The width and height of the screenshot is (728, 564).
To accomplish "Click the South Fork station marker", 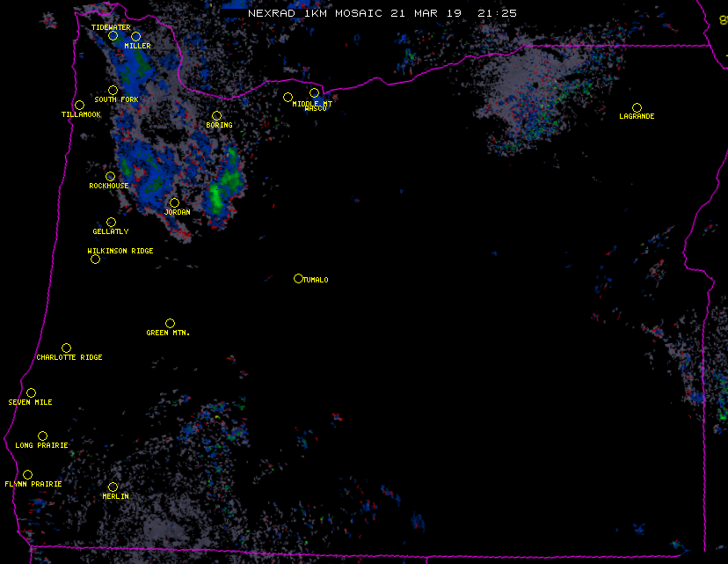I will click(113, 90).
